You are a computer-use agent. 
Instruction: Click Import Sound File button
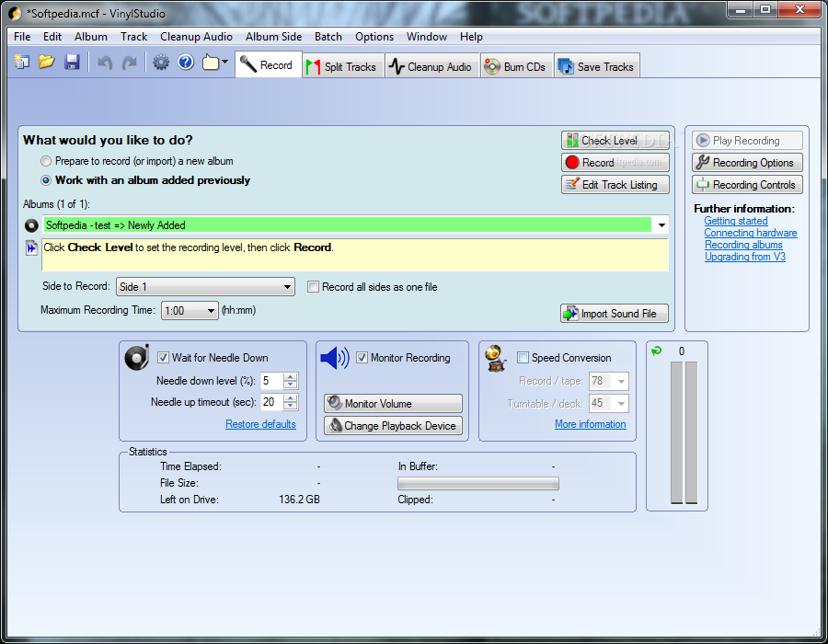click(x=615, y=313)
